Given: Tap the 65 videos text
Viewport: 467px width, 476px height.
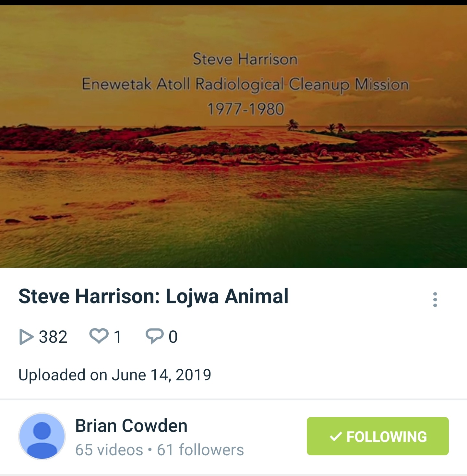Looking at the screenshot, I should [x=109, y=450].
